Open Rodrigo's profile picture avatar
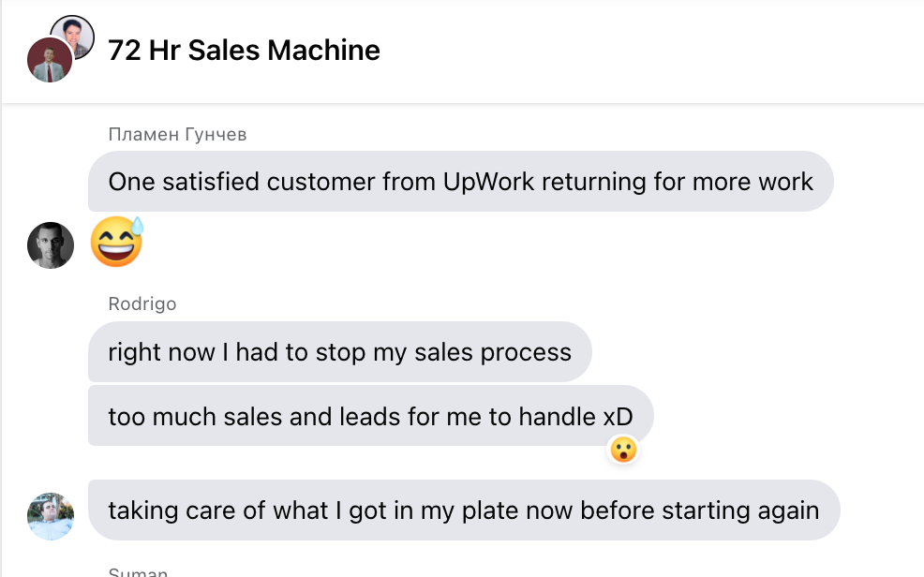This screenshot has width=924, height=577. pyautogui.click(x=51, y=516)
